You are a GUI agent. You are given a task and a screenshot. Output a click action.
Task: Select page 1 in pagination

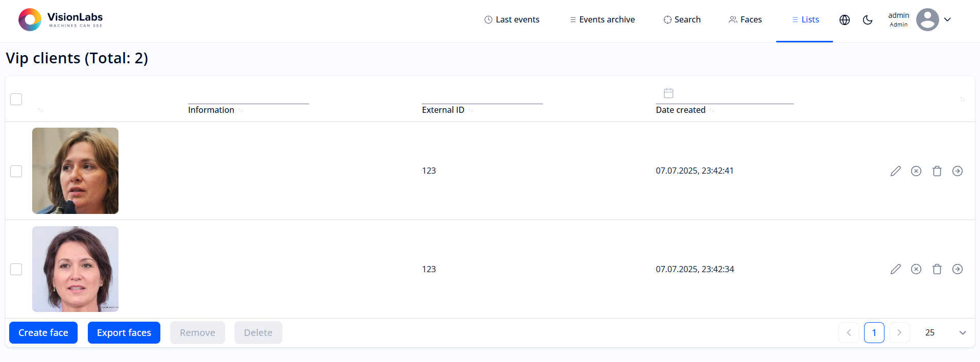tap(874, 333)
